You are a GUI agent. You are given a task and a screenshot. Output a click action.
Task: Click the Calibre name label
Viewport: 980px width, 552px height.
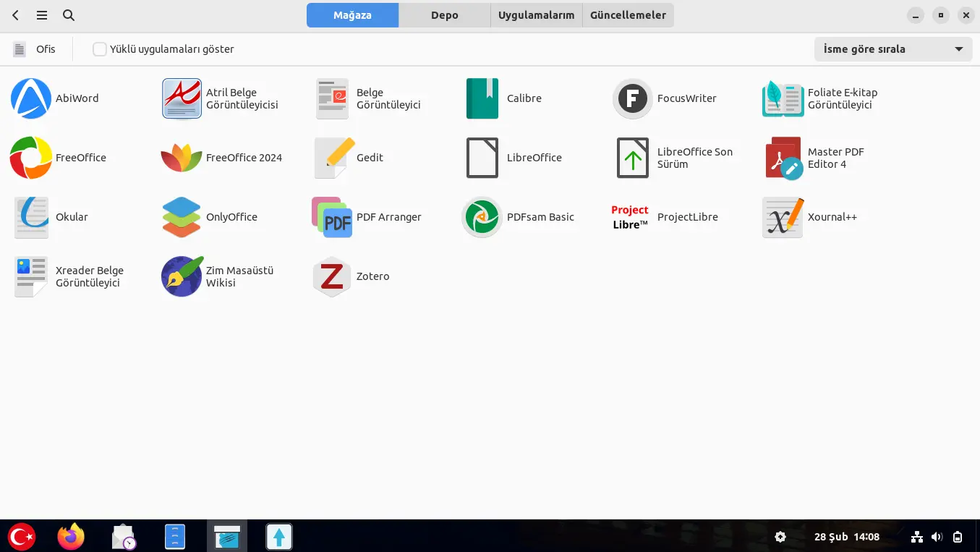click(x=524, y=98)
